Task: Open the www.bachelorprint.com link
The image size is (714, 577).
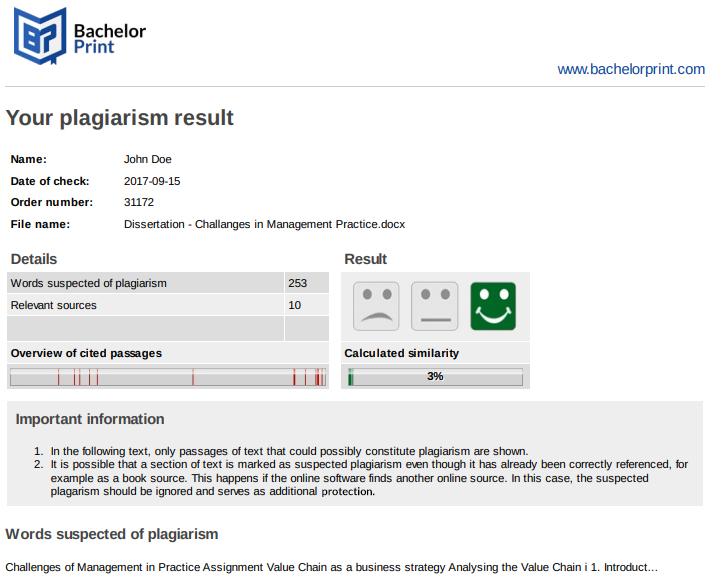Action: [x=631, y=69]
